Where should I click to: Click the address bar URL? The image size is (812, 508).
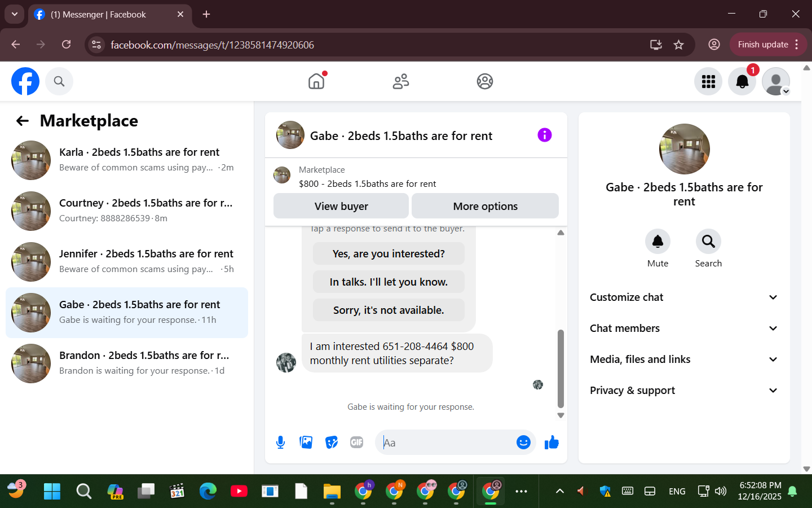point(212,45)
